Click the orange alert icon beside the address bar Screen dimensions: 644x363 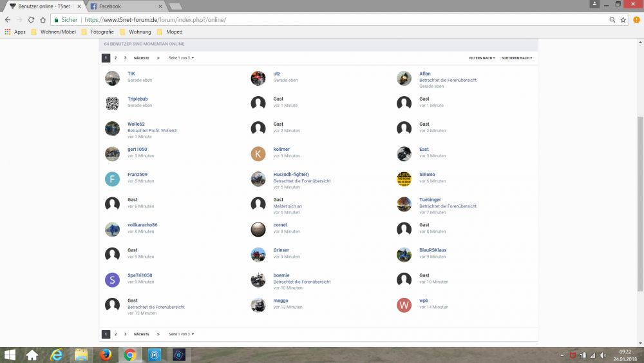(x=636, y=20)
